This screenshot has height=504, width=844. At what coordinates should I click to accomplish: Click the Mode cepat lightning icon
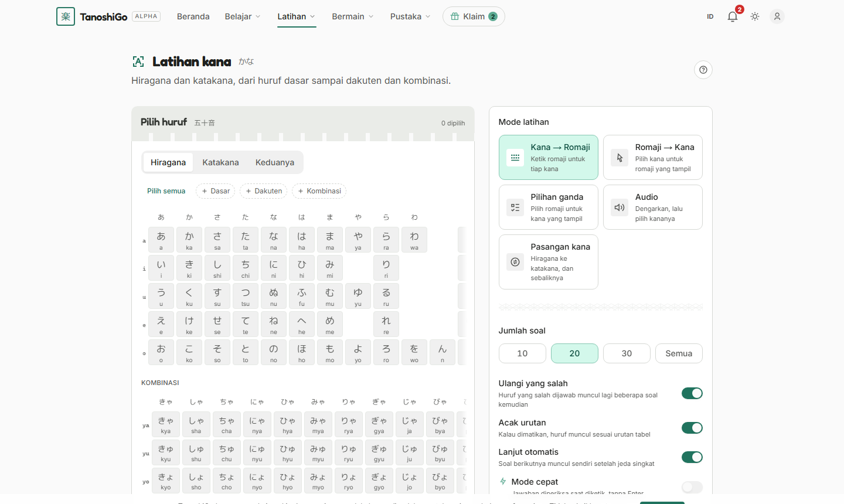click(503, 482)
